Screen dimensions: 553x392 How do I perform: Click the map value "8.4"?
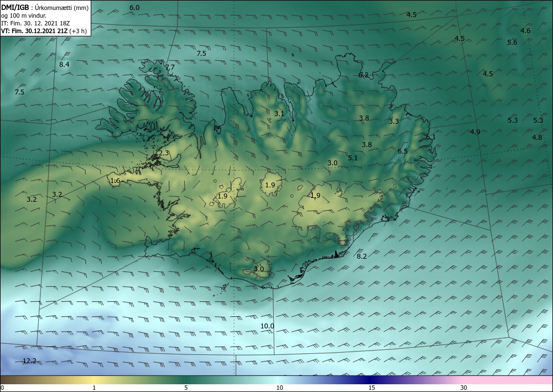click(x=64, y=64)
